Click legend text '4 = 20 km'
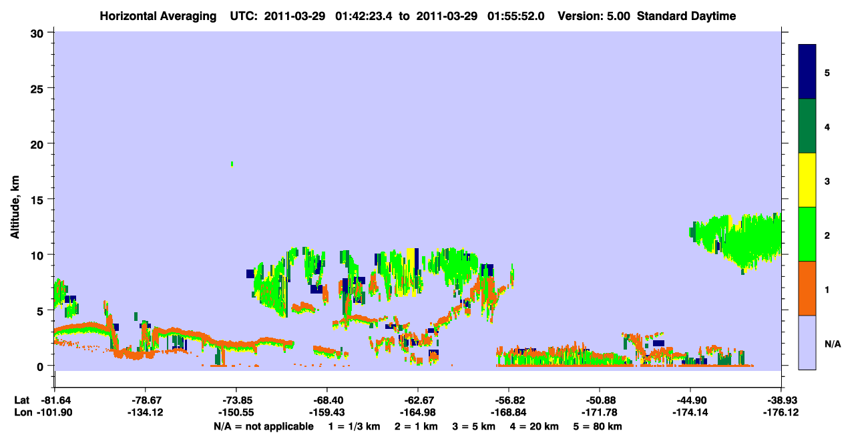This screenshot has width=868, height=445. pos(535,426)
